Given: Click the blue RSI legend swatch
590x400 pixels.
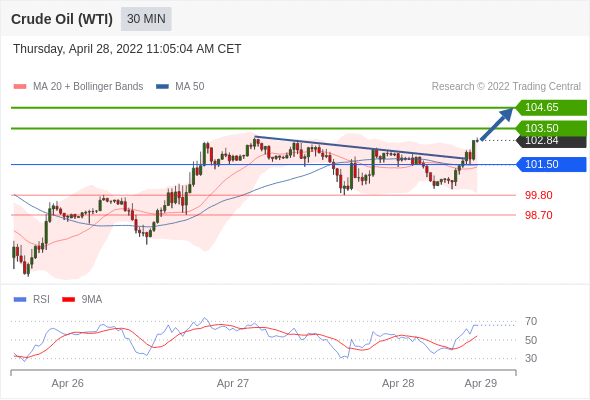Looking at the screenshot, I should pyautogui.click(x=20, y=300).
